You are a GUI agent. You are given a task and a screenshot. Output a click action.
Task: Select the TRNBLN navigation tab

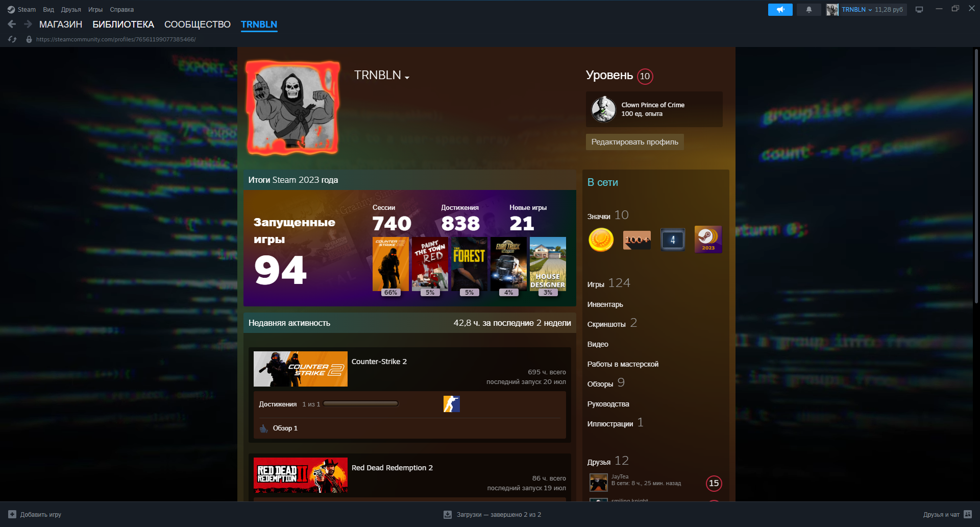pyautogui.click(x=259, y=25)
